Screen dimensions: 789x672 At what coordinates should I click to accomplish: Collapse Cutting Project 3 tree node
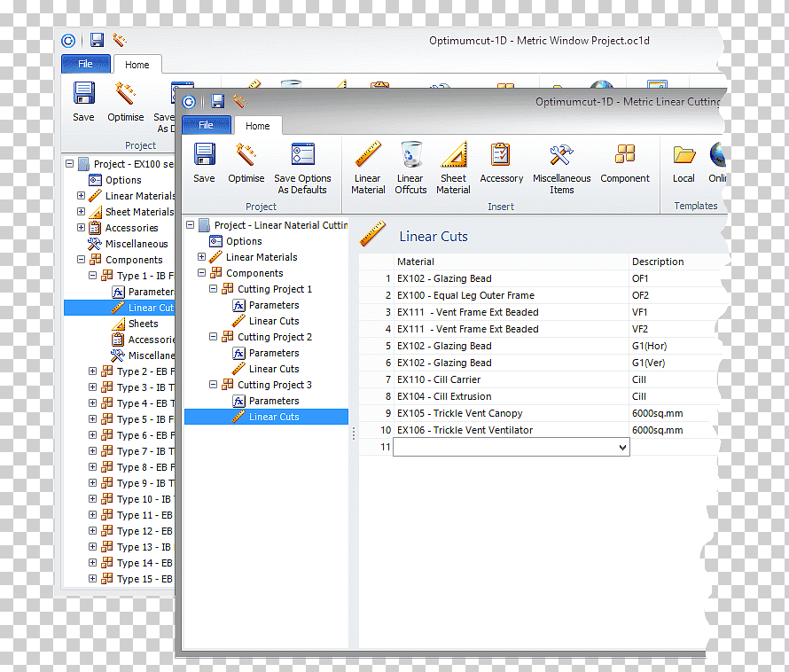coord(214,385)
